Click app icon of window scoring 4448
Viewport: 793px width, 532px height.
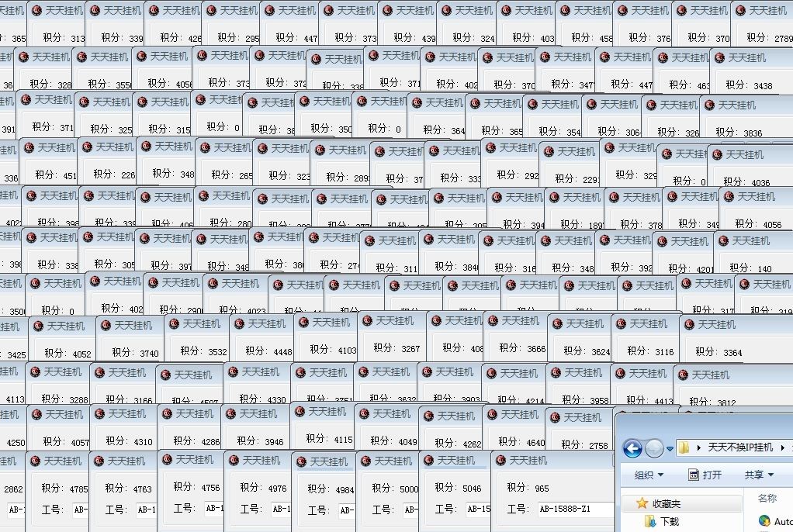pos(239,323)
